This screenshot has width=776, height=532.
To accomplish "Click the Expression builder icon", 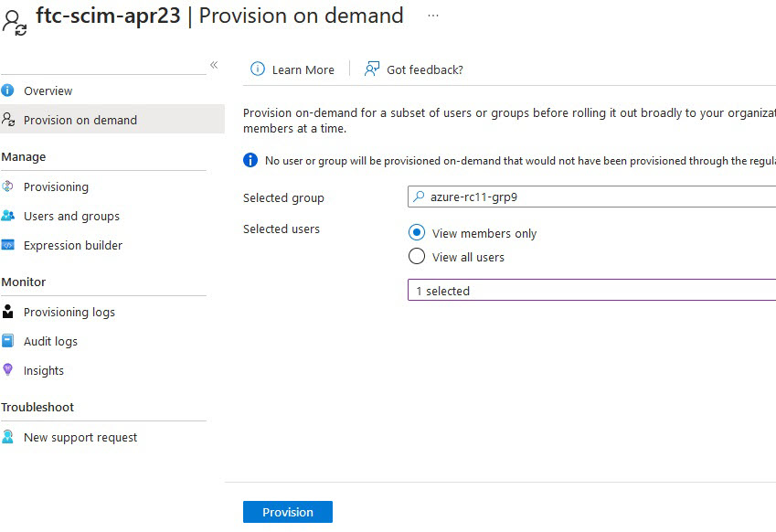I will 8,245.
